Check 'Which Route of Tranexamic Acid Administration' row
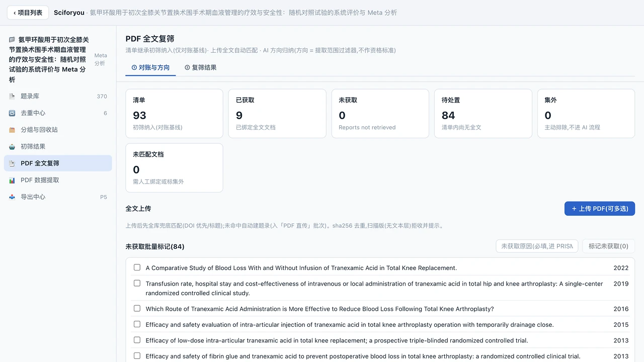The image size is (644, 362). (x=137, y=308)
